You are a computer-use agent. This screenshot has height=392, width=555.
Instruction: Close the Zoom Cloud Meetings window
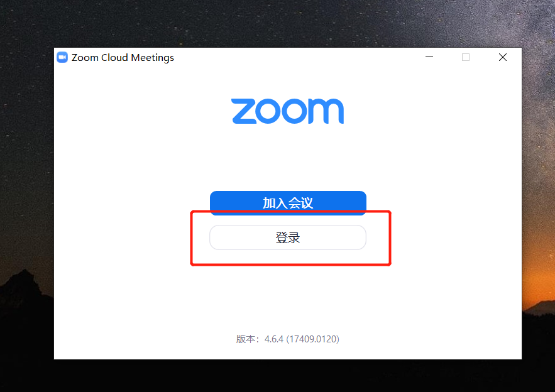click(503, 57)
